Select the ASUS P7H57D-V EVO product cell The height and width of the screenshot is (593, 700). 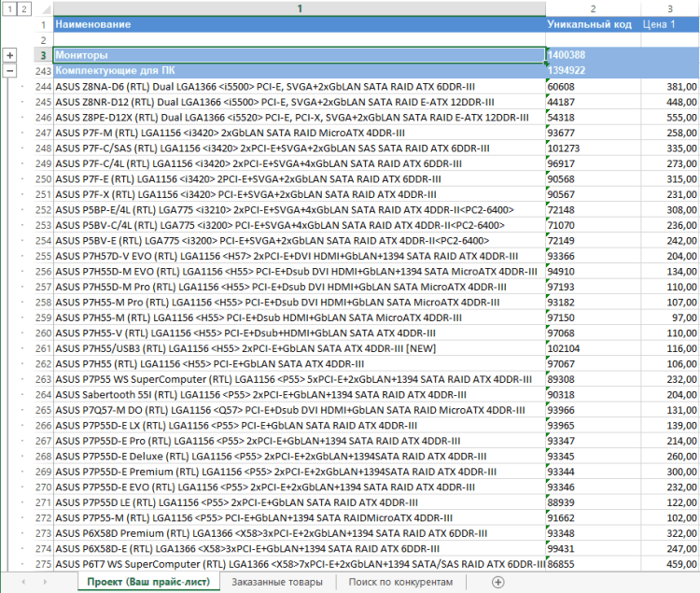[300, 256]
